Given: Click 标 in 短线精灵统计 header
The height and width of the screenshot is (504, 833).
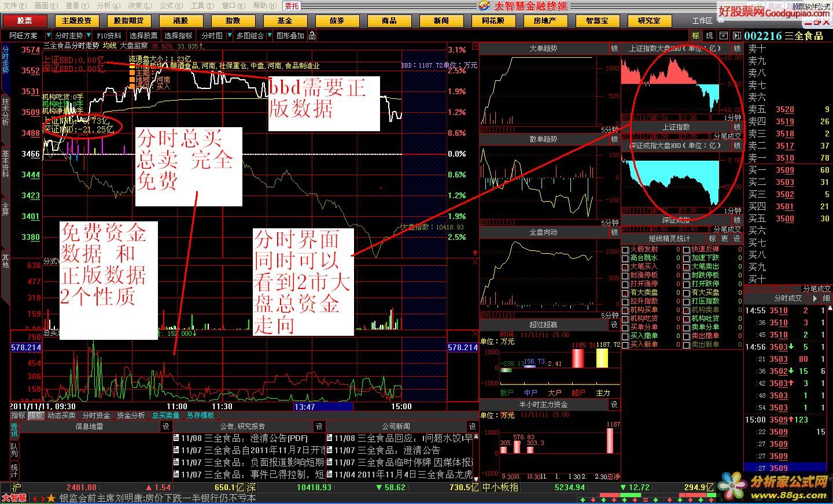Looking at the screenshot, I should 713,238.
